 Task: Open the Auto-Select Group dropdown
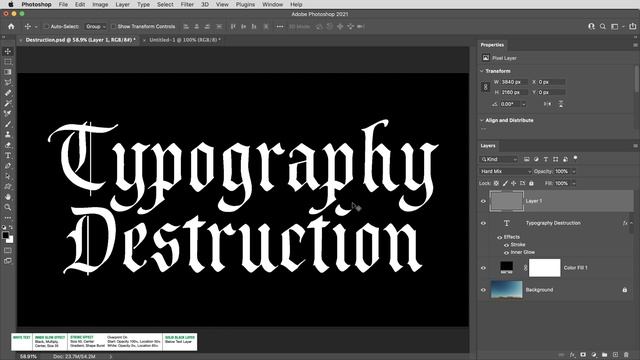pyautogui.click(x=96, y=27)
